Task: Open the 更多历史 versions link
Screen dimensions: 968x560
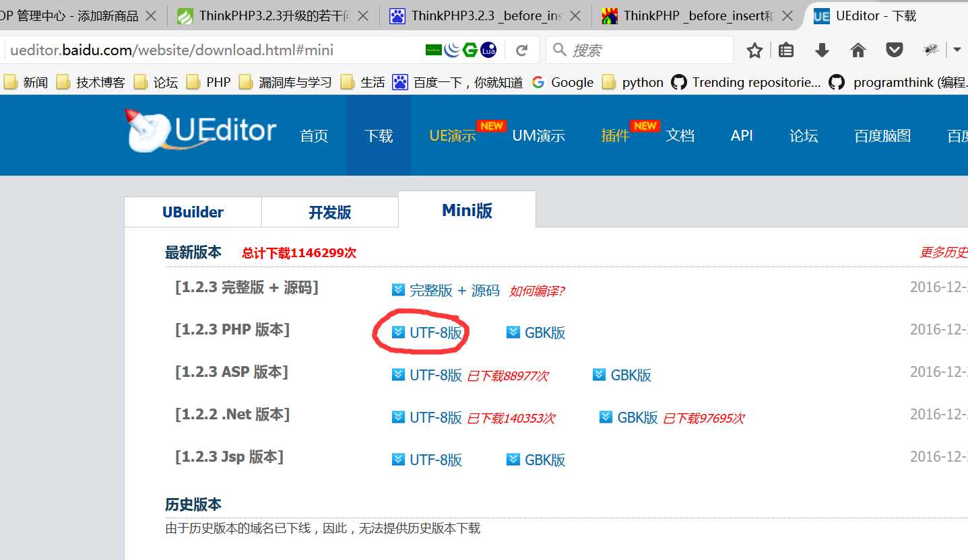Action: 944,252
